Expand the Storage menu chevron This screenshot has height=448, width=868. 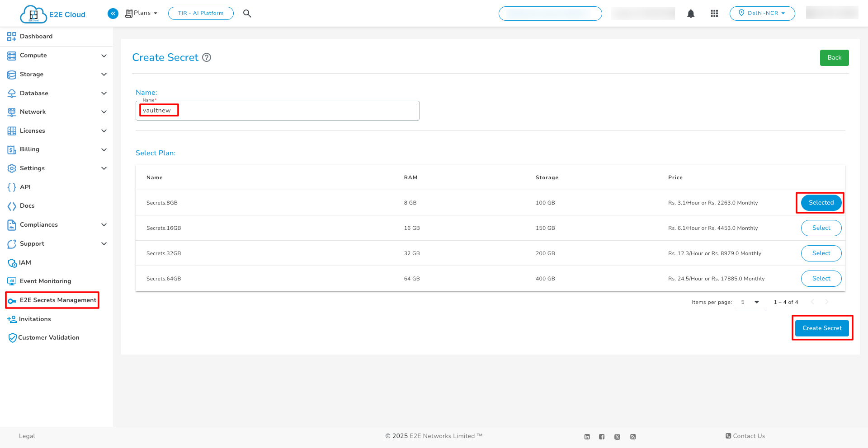pyautogui.click(x=104, y=75)
